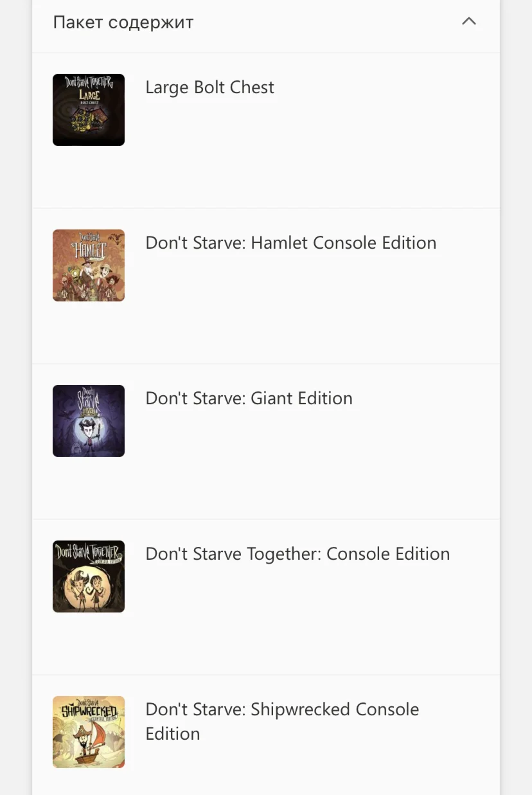
Task: Open Don't Starve Together cover thumbnail
Action: [x=89, y=576]
